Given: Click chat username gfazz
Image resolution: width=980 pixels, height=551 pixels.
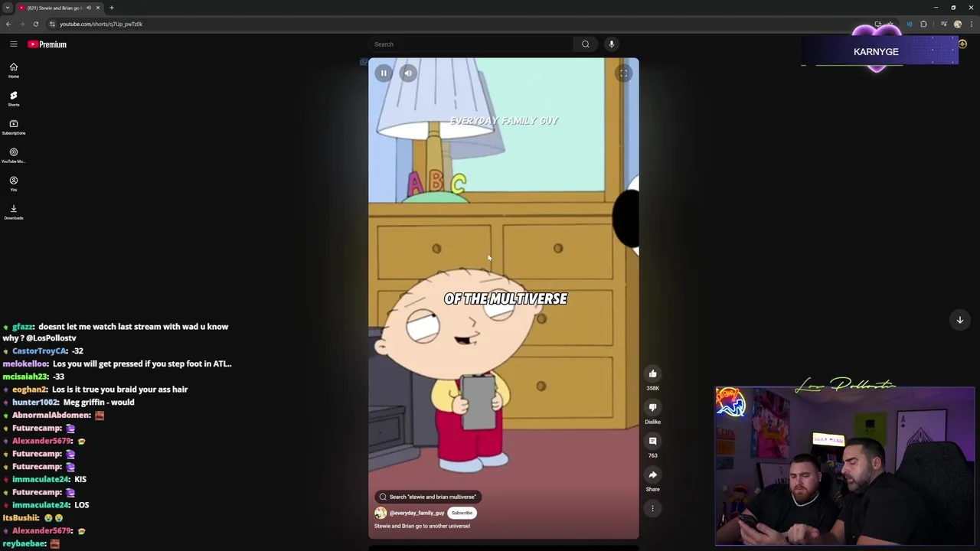Looking at the screenshot, I should (23, 327).
